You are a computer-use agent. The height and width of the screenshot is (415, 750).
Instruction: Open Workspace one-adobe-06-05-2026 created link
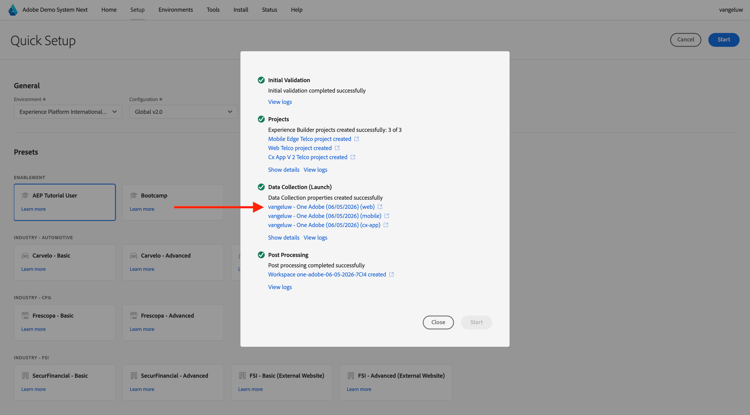[327, 275]
